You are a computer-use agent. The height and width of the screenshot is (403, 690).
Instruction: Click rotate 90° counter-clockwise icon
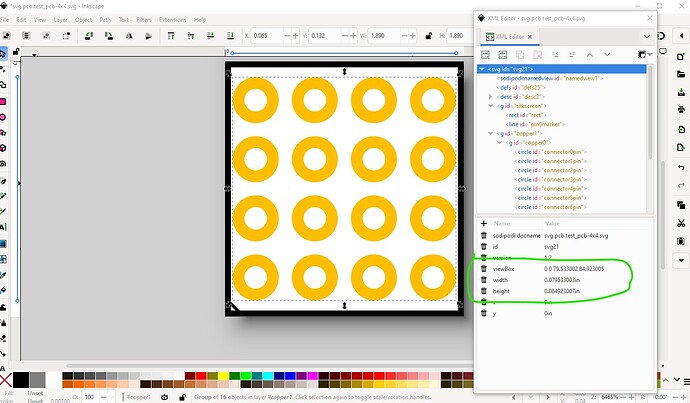[89, 36]
